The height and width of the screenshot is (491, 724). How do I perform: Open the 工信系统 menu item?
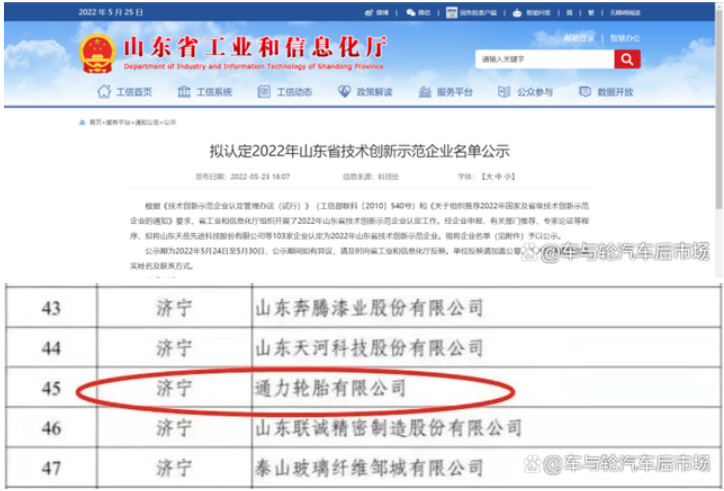[x=214, y=92]
